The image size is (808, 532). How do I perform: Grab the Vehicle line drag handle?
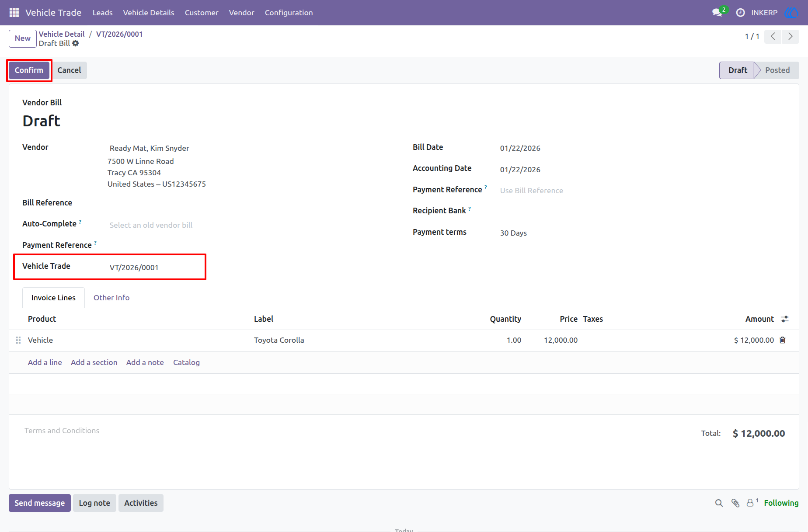18,340
